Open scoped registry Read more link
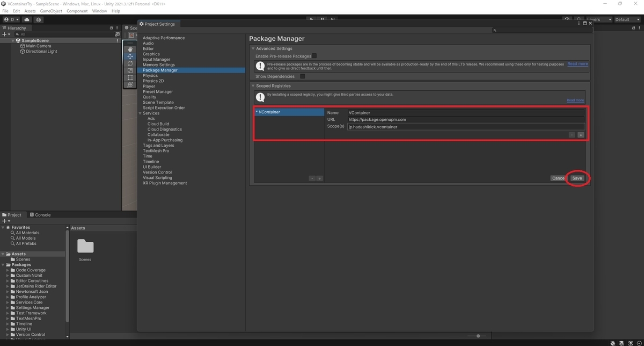Viewport: 644px width, 346px height. pos(575,100)
